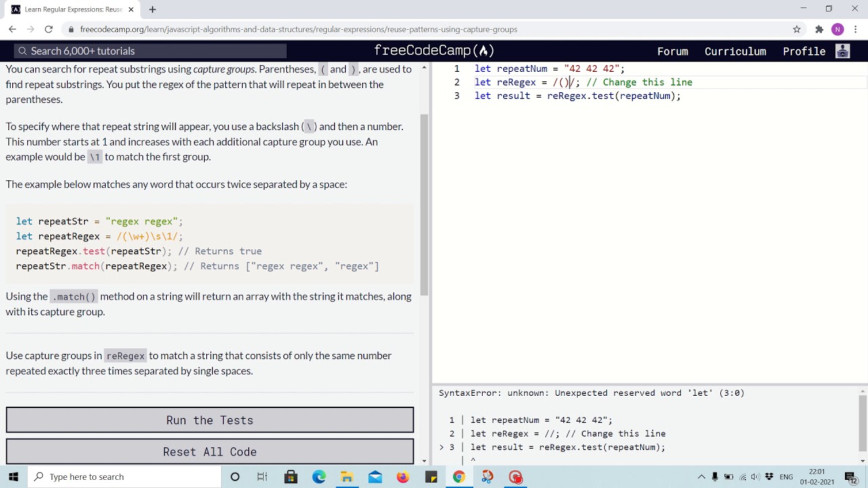868x488 pixels.
Task: Open Firefox from taskbar
Action: pos(403,476)
